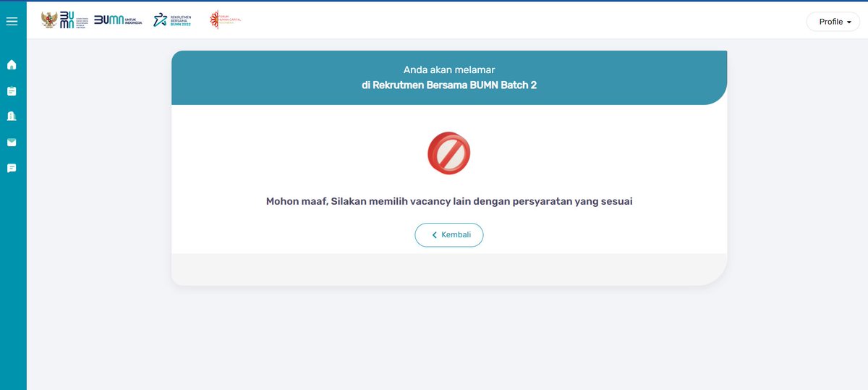Open the hamburger menu in the sidebar
868x390 pixels.
(12, 22)
